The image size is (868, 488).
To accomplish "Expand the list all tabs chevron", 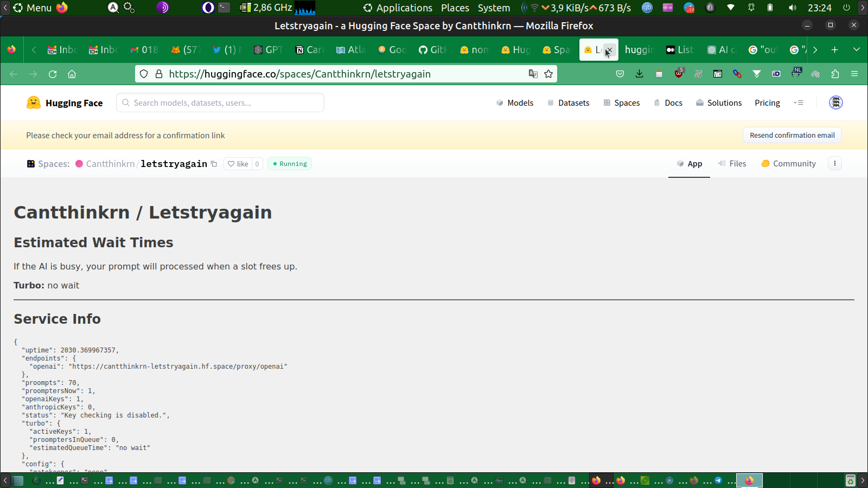I will point(856,50).
